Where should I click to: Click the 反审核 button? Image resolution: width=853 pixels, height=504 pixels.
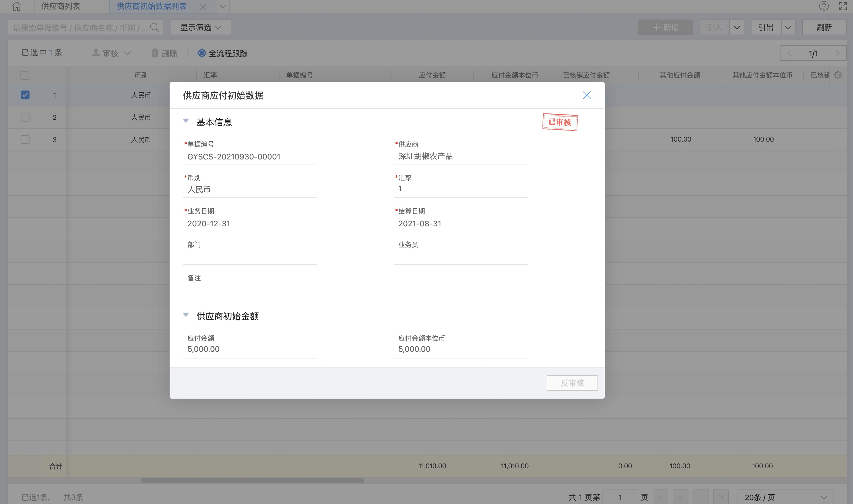[x=572, y=383]
